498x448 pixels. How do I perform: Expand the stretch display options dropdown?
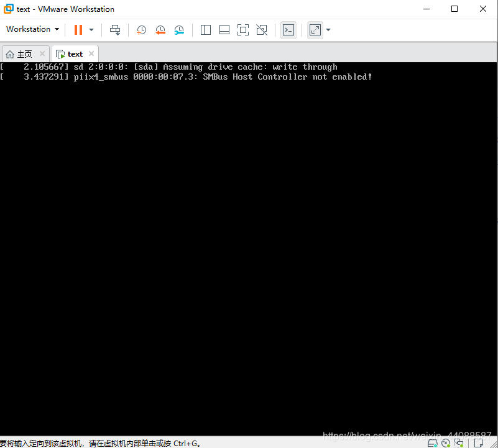pyautogui.click(x=328, y=30)
